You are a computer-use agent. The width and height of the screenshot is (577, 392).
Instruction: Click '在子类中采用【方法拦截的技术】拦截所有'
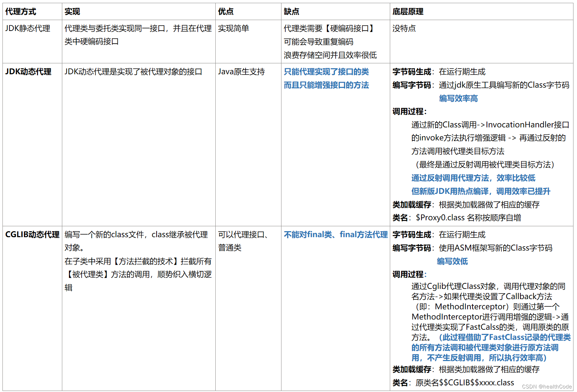point(138,261)
